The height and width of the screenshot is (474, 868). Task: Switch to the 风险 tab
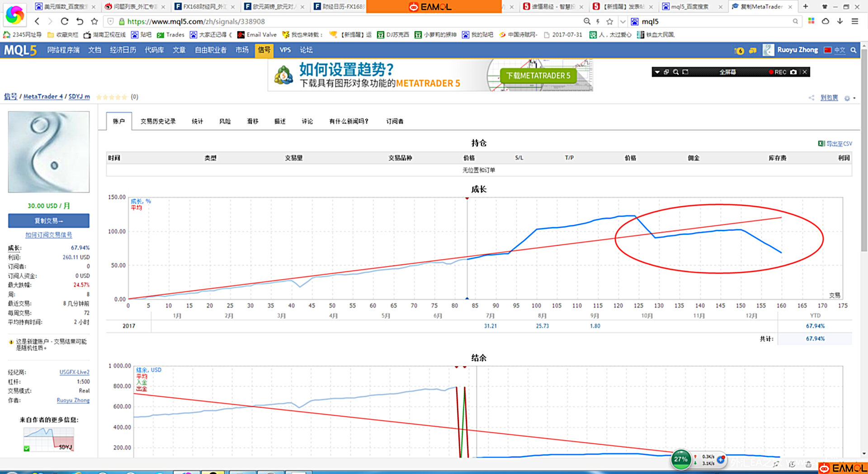point(225,121)
